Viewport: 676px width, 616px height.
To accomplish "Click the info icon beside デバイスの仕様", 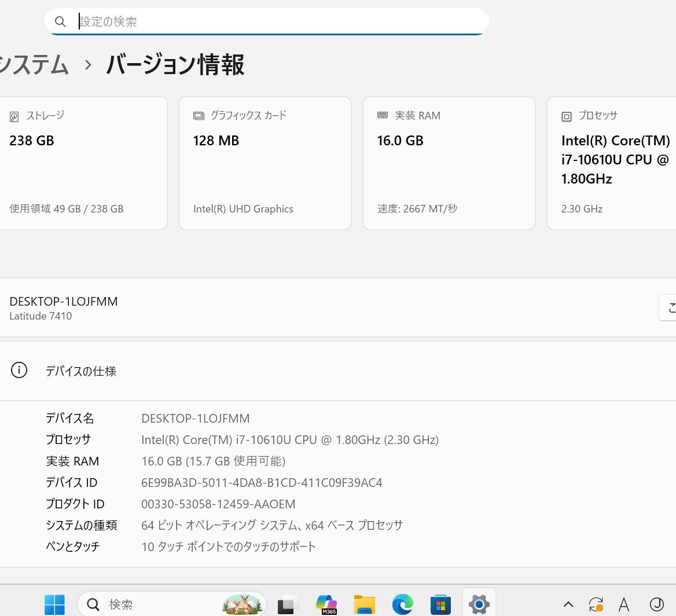I will pos(19,371).
